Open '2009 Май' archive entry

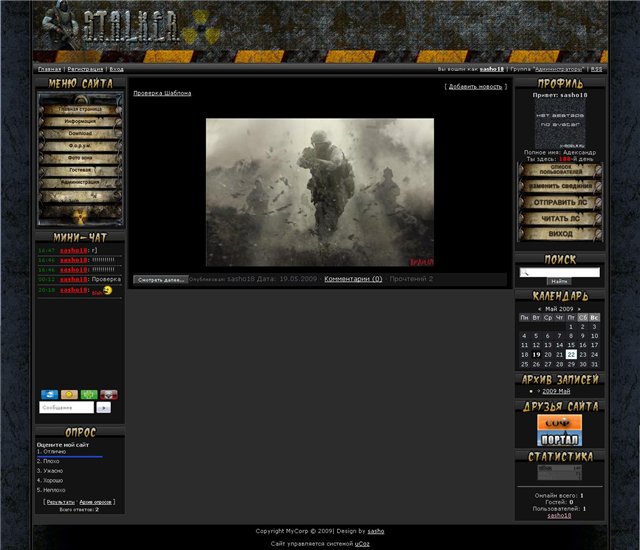click(x=556, y=391)
